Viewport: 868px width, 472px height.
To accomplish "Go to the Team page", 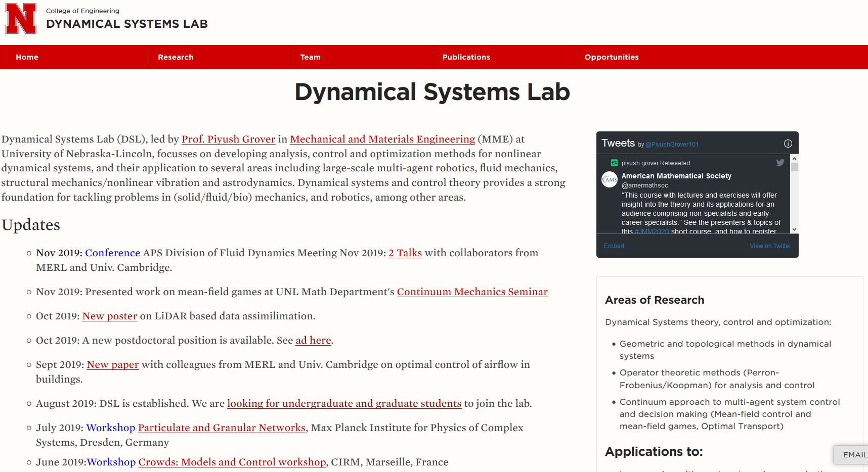I will [x=310, y=57].
